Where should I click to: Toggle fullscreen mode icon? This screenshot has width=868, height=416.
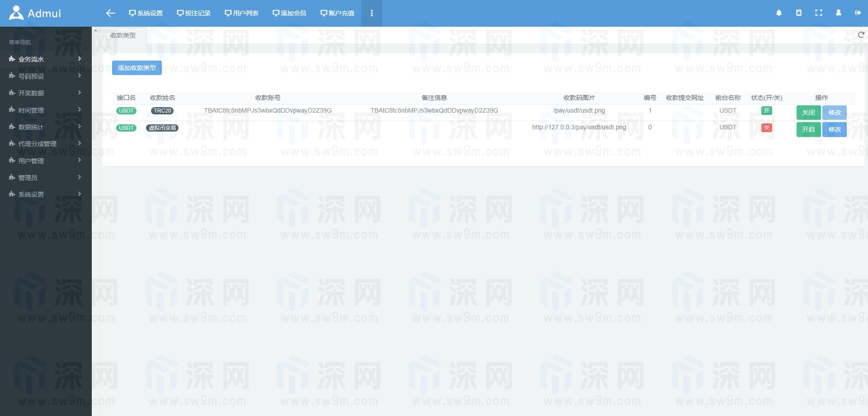pyautogui.click(x=818, y=13)
